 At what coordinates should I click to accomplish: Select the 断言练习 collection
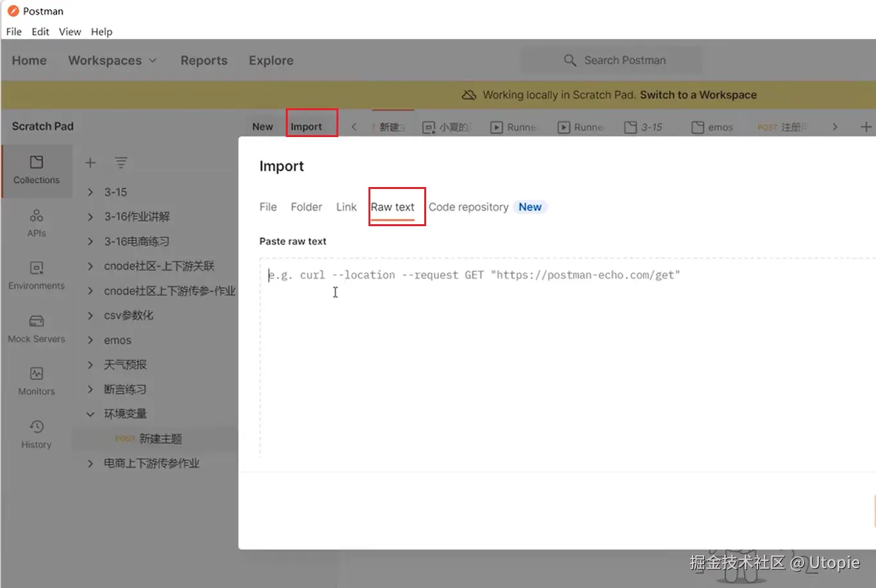[x=126, y=389]
